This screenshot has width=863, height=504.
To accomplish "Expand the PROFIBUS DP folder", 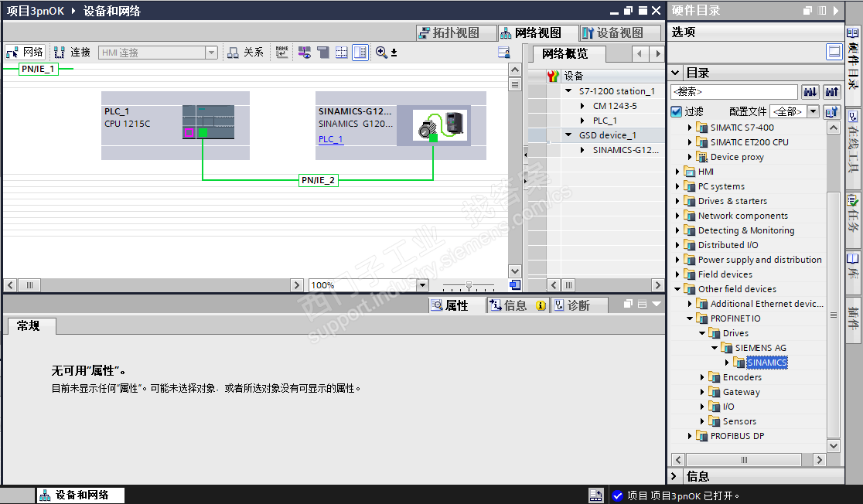I will pos(690,436).
